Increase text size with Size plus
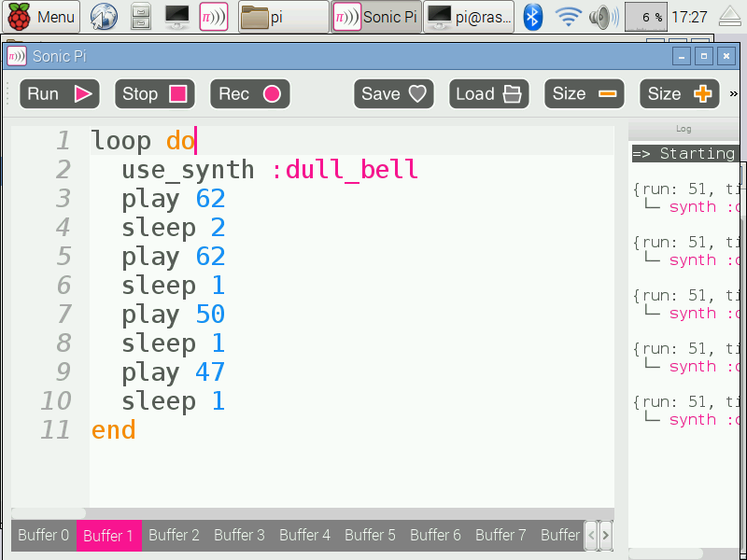 click(680, 94)
